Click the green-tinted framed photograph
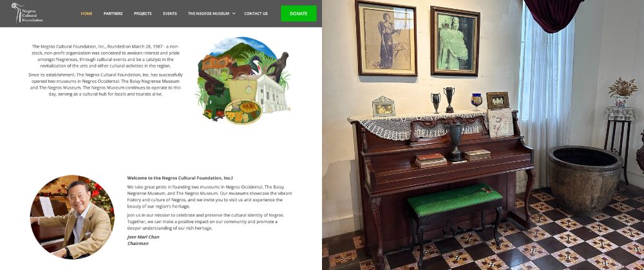The height and width of the screenshot is (270, 644). (455, 41)
